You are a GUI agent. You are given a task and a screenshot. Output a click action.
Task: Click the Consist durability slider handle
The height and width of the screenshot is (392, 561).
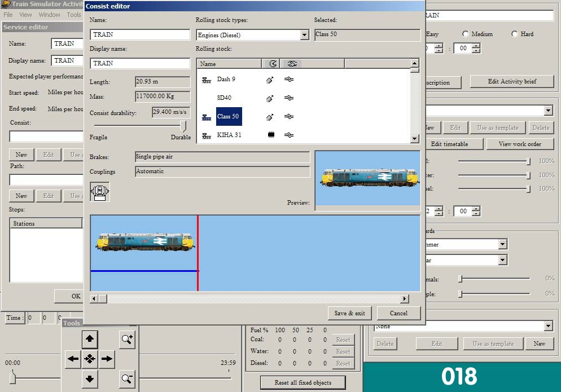(x=183, y=126)
